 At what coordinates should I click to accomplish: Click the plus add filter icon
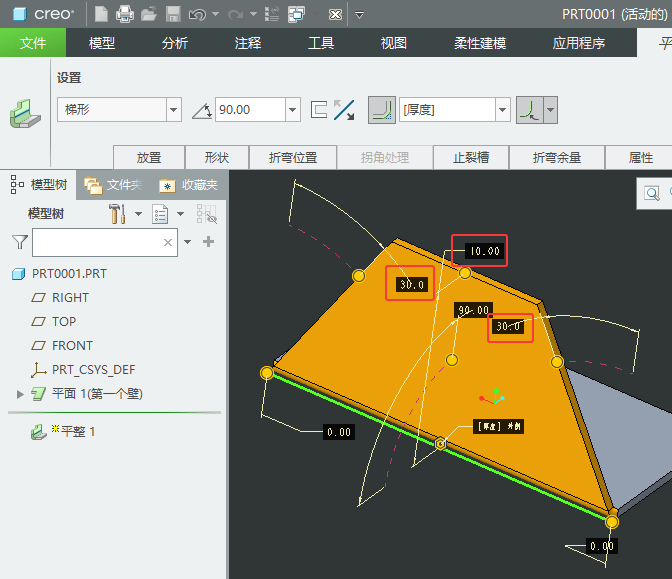(208, 242)
